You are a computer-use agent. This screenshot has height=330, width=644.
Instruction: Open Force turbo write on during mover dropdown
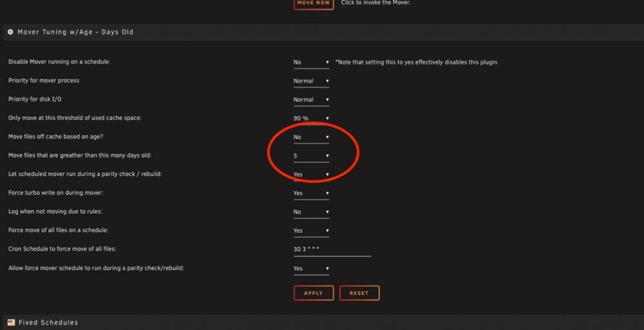point(311,193)
